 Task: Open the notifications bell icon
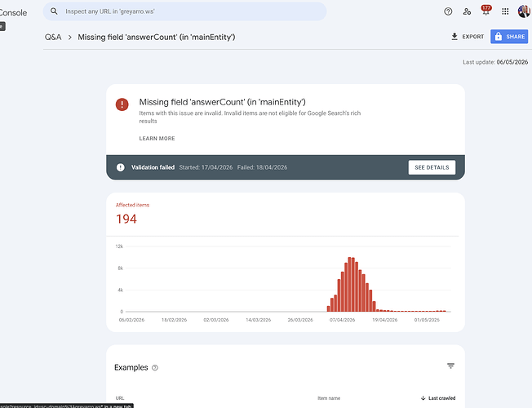click(x=485, y=11)
